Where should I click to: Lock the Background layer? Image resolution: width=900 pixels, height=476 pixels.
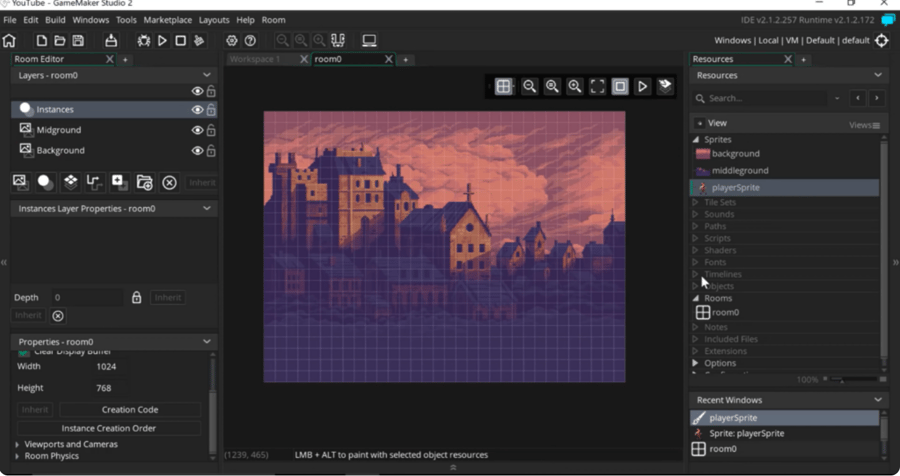coord(211,151)
